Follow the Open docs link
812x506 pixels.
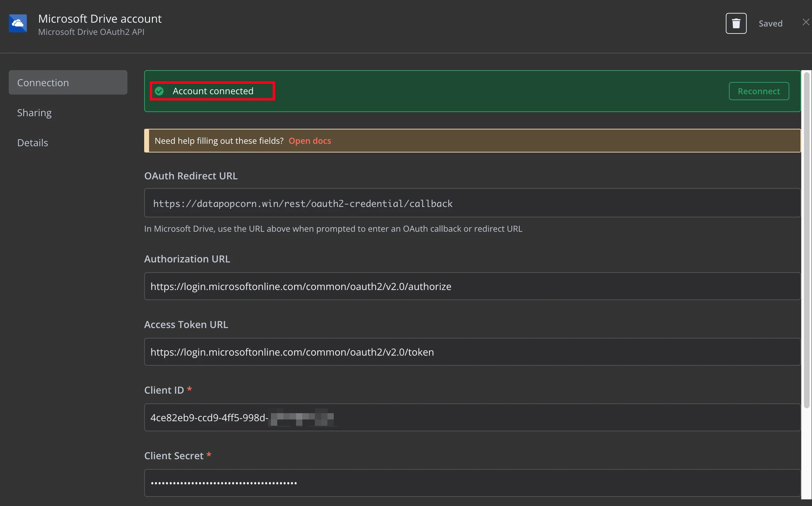pyautogui.click(x=310, y=141)
